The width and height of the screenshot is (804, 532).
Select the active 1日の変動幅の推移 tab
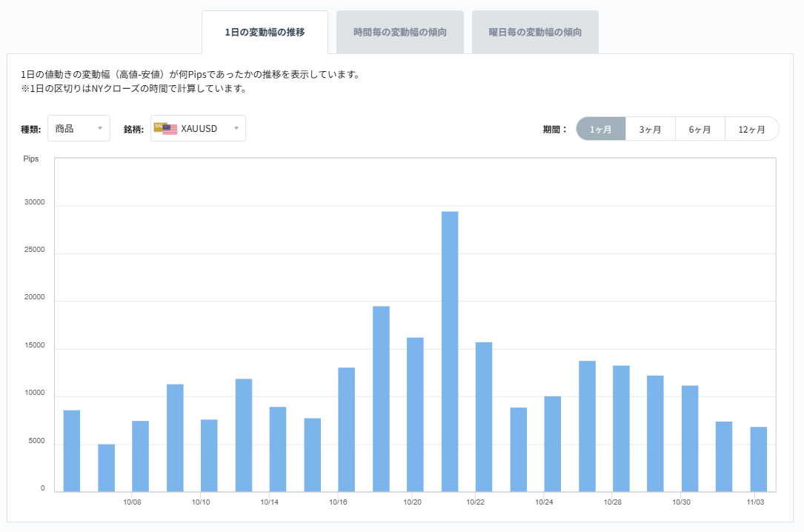265,32
